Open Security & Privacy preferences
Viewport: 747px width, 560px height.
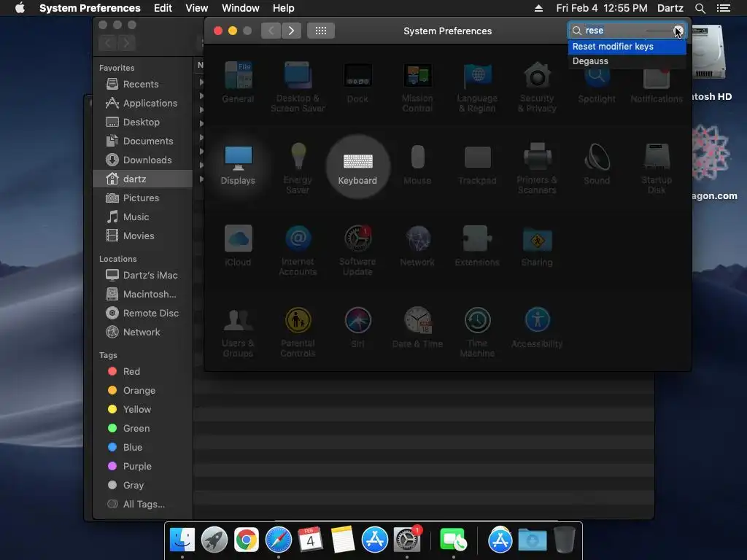(x=537, y=87)
